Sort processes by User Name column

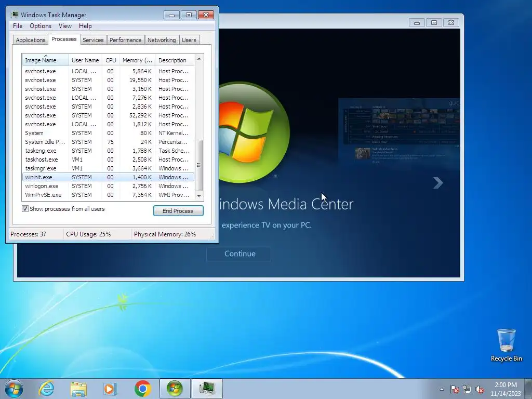[86, 60]
